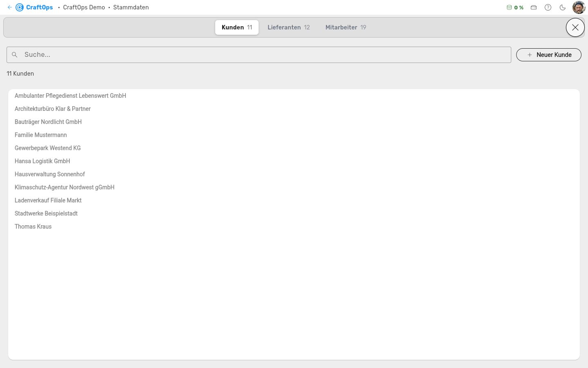The image size is (588, 368).
Task: Open Familie Mustermann customer
Action: click(x=294, y=135)
